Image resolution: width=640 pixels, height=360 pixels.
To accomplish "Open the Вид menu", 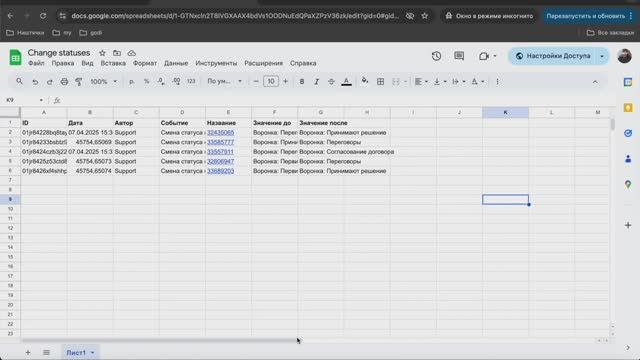I will coord(87,63).
